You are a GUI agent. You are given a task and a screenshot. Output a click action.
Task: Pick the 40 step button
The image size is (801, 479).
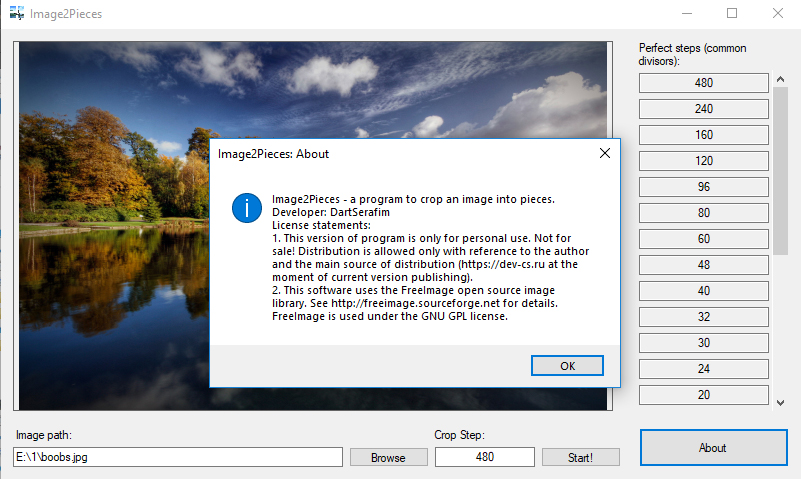pos(703,291)
